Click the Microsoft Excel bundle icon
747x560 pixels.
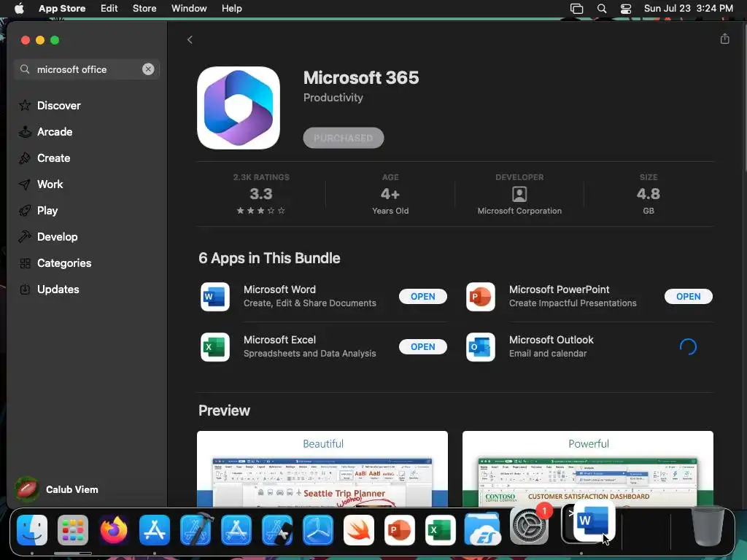pyautogui.click(x=215, y=347)
